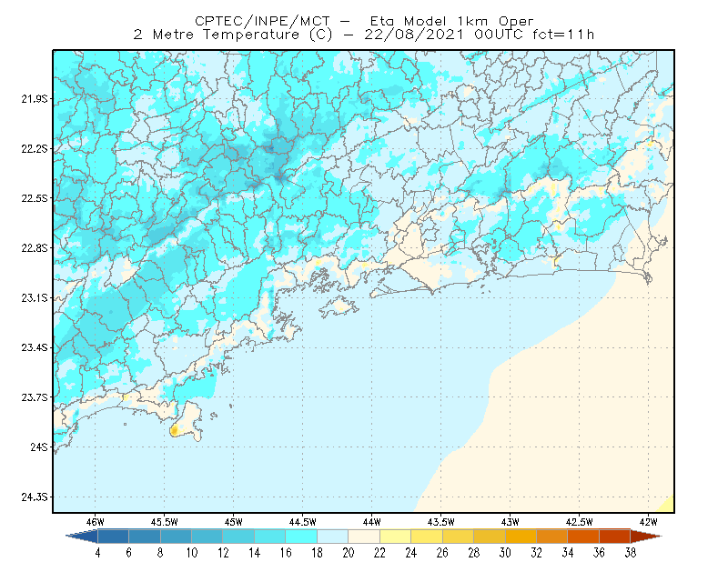
Task: Click the colorbar value label 38
Action: tap(630, 553)
